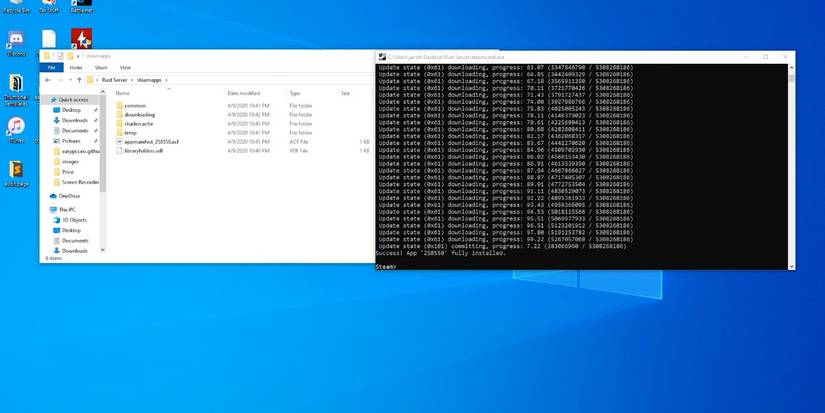825x413 pixels.
Task: Sort files by Type column
Action: tap(295, 93)
